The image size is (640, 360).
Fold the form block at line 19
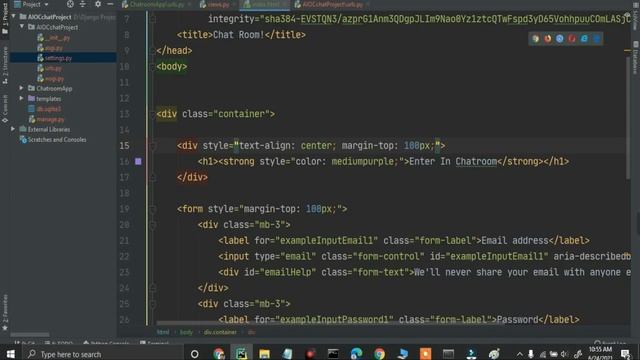click(153, 209)
